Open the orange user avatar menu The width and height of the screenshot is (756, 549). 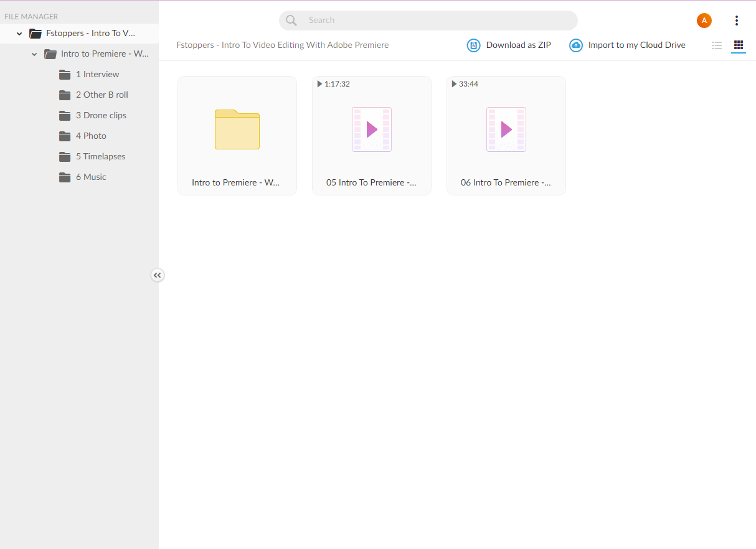coord(704,21)
